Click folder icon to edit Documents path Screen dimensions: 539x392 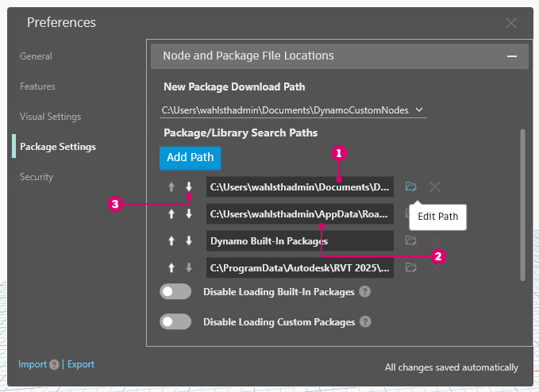pos(410,187)
